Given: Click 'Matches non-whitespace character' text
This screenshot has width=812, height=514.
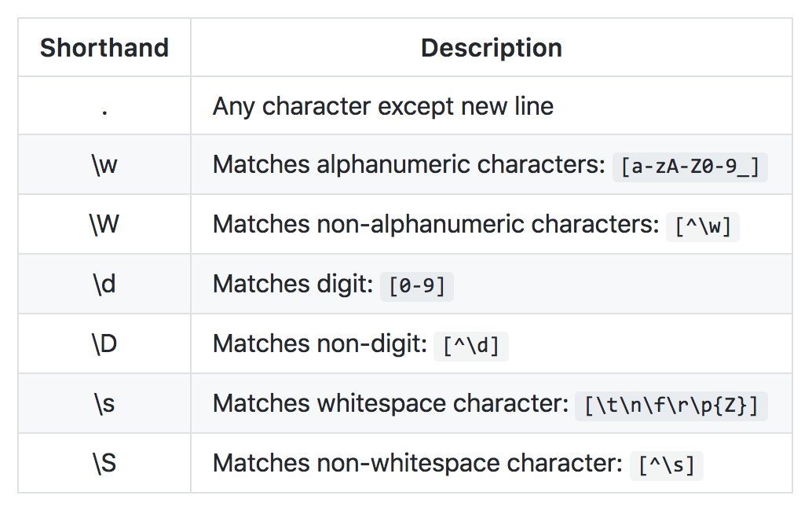Looking at the screenshot, I should click(418, 463).
